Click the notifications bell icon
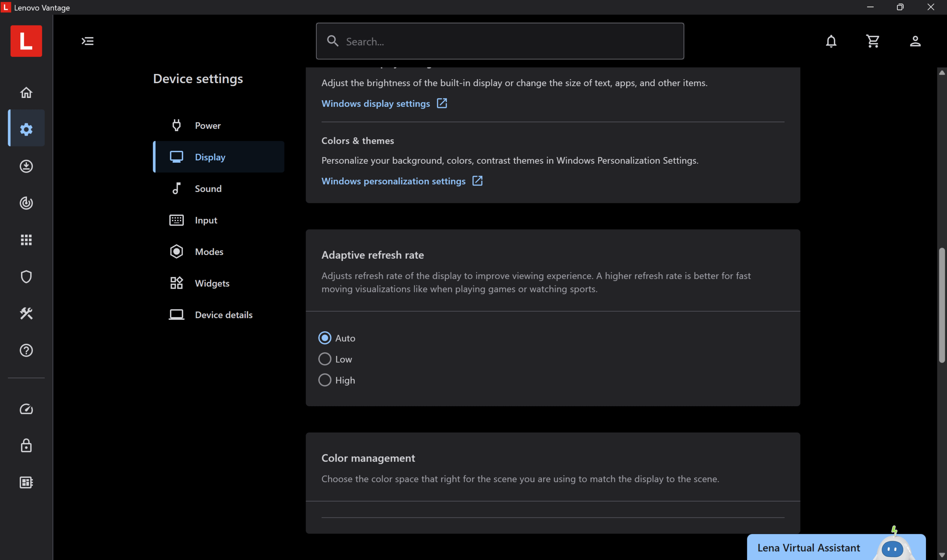This screenshot has width=947, height=560. (831, 41)
